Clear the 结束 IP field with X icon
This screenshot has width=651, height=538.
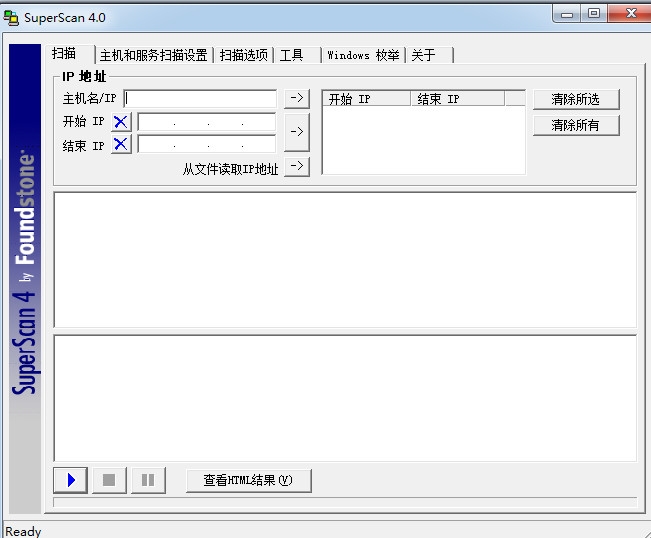121,144
